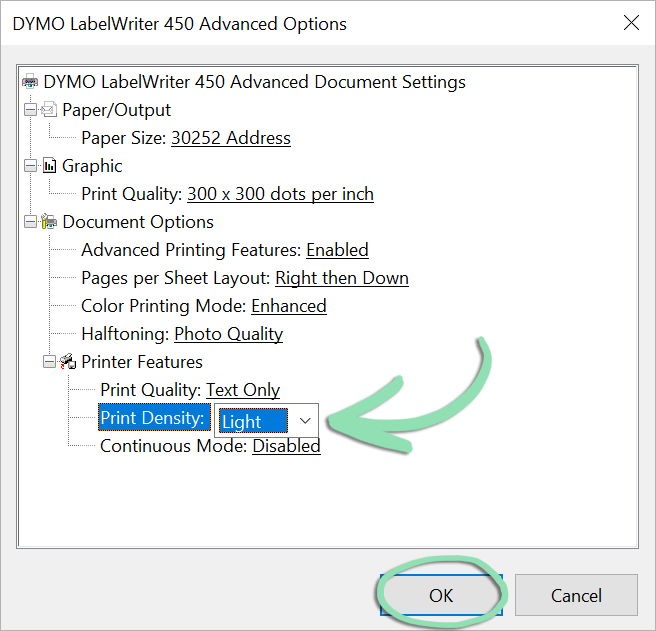Collapse the Printer Features tree node

click(x=50, y=362)
